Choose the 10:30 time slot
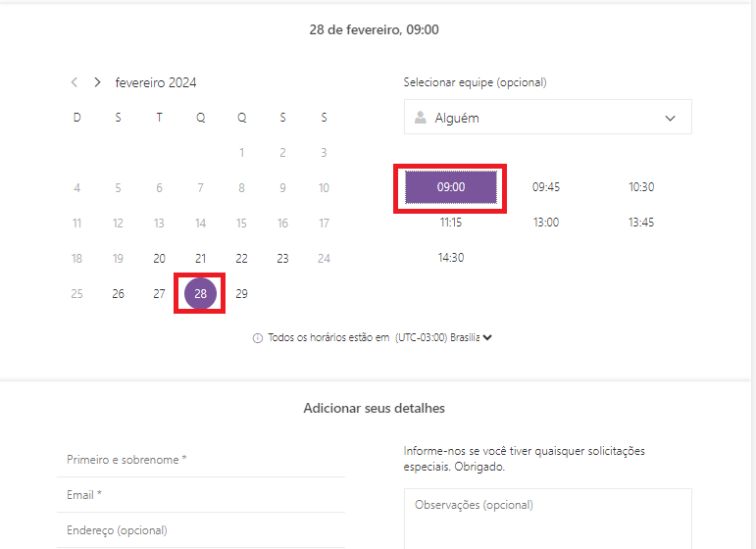 (641, 187)
